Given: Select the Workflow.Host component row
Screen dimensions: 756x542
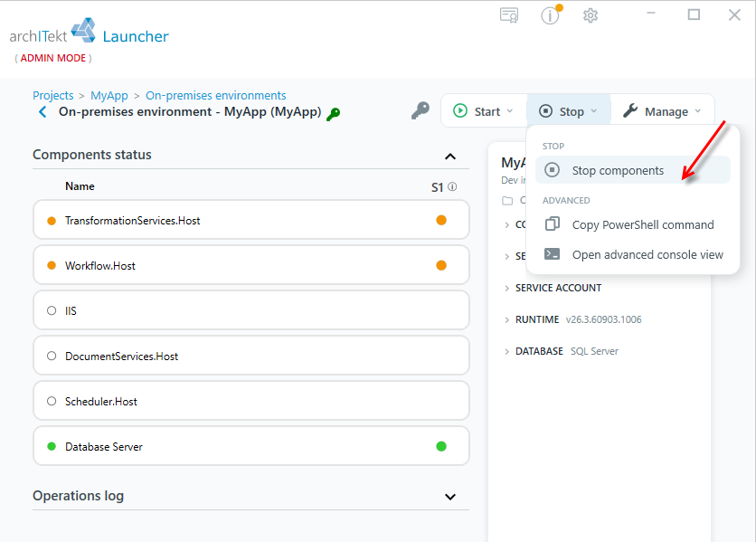Looking at the screenshot, I should [251, 265].
